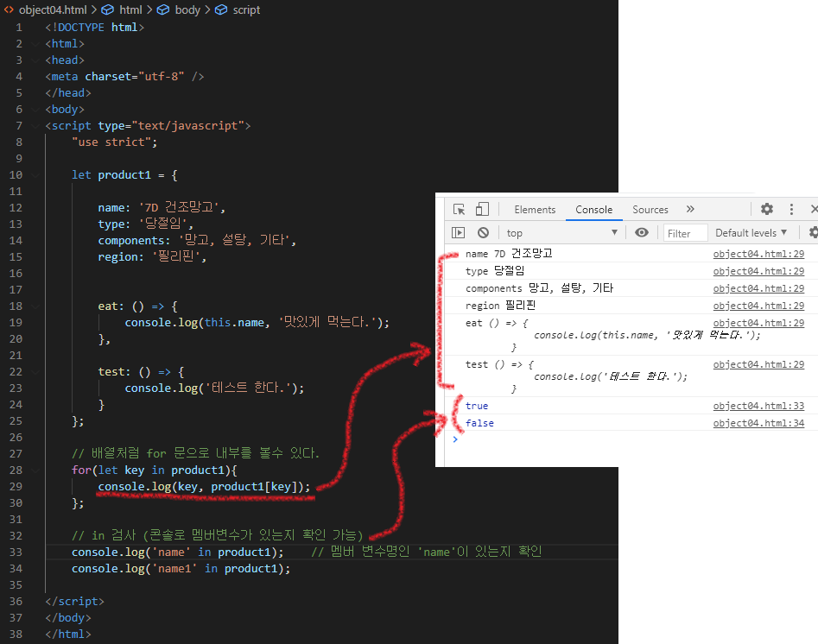This screenshot has height=644, width=818.
Task: Switch to the Elements tab
Action: coord(535,209)
